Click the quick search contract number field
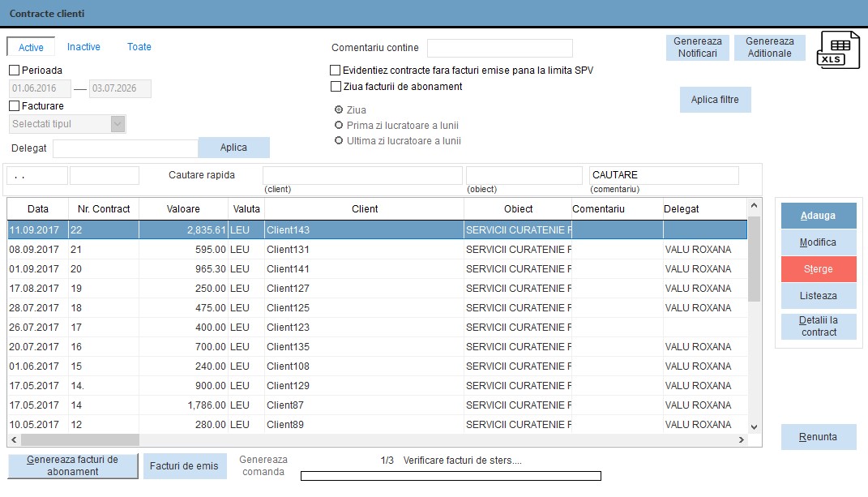This screenshot has height=497, width=868. point(105,176)
